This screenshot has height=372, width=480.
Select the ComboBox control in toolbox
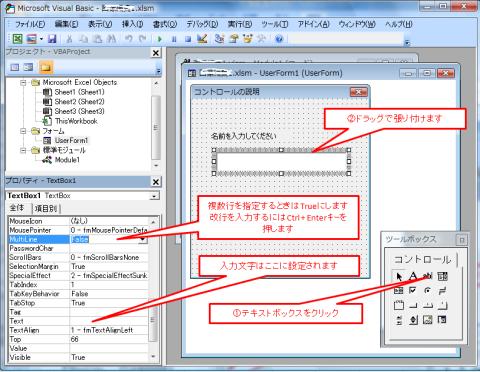click(442, 276)
